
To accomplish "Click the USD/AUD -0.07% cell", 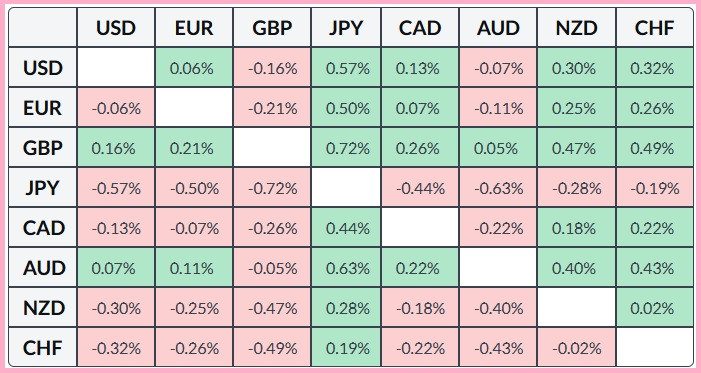I will point(498,68).
